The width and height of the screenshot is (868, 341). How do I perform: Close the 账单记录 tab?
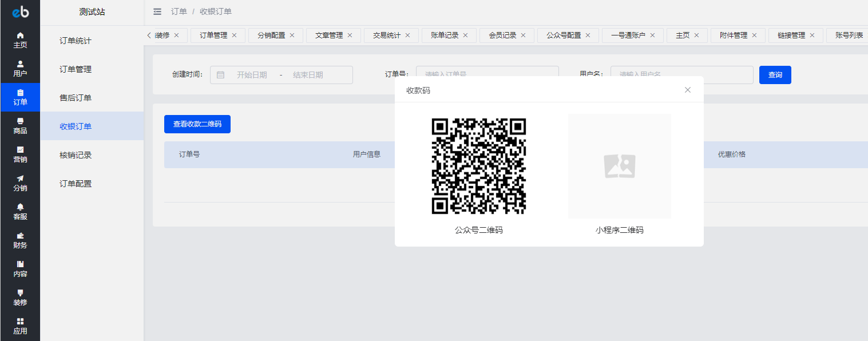coord(465,35)
